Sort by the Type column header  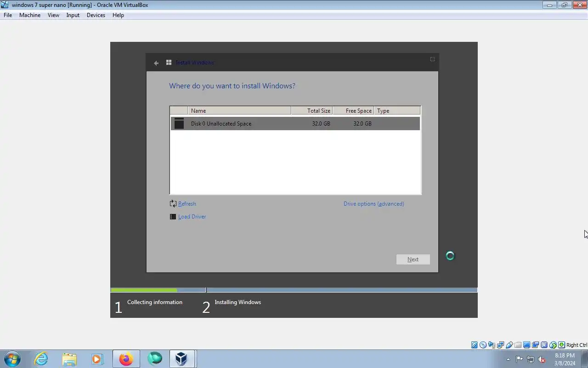397,111
